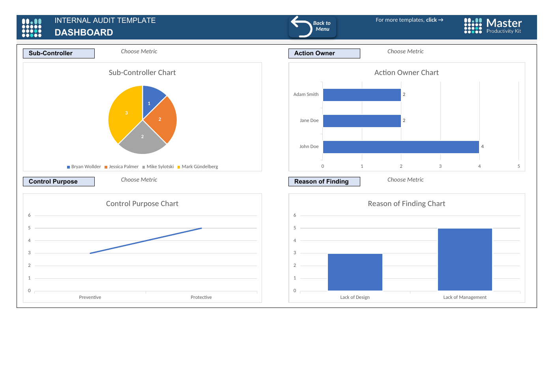Click the 'Choose Metric' text beside Sub-Controller
554x392 pixels.
pos(139,51)
